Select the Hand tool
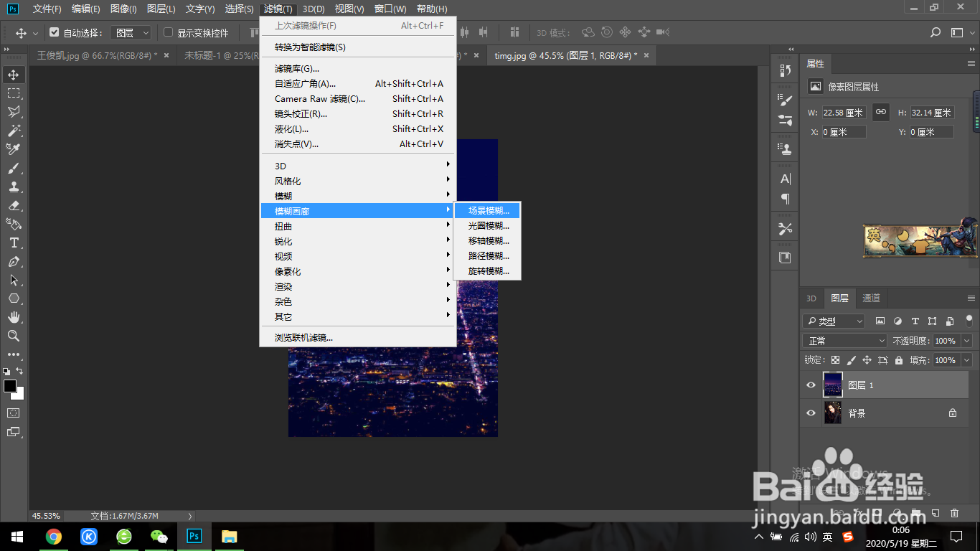The width and height of the screenshot is (980, 551). coord(14,317)
